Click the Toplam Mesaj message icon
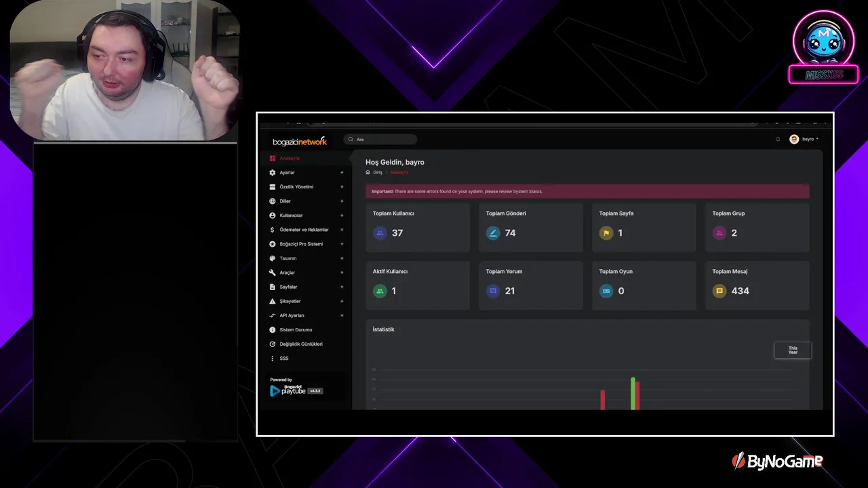The image size is (868, 488). tap(719, 291)
